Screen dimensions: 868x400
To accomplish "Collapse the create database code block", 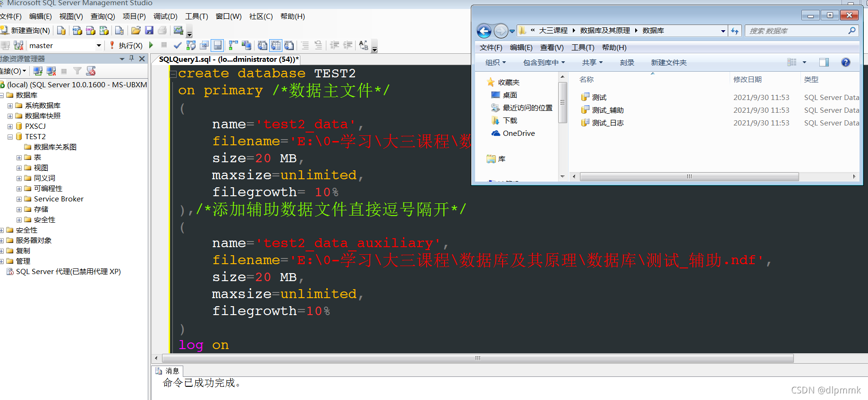I will coord(173,74).
